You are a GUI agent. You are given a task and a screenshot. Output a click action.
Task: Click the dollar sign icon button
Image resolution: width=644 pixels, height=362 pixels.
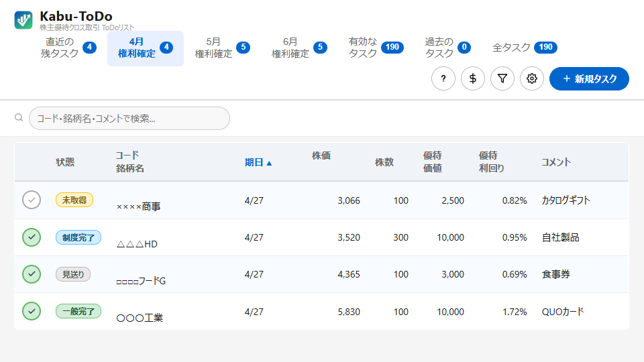473,78
